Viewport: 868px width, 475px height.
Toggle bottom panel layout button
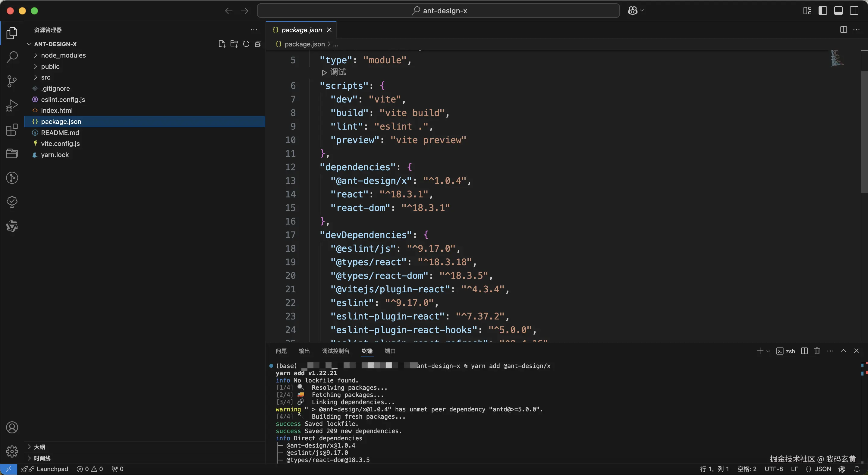click(x=838, y=11)
